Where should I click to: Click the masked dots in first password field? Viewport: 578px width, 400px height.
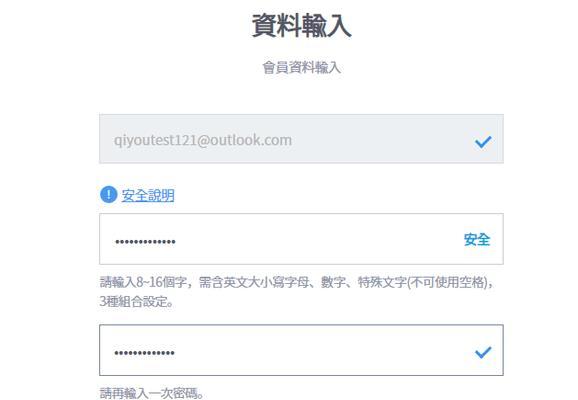145,242
